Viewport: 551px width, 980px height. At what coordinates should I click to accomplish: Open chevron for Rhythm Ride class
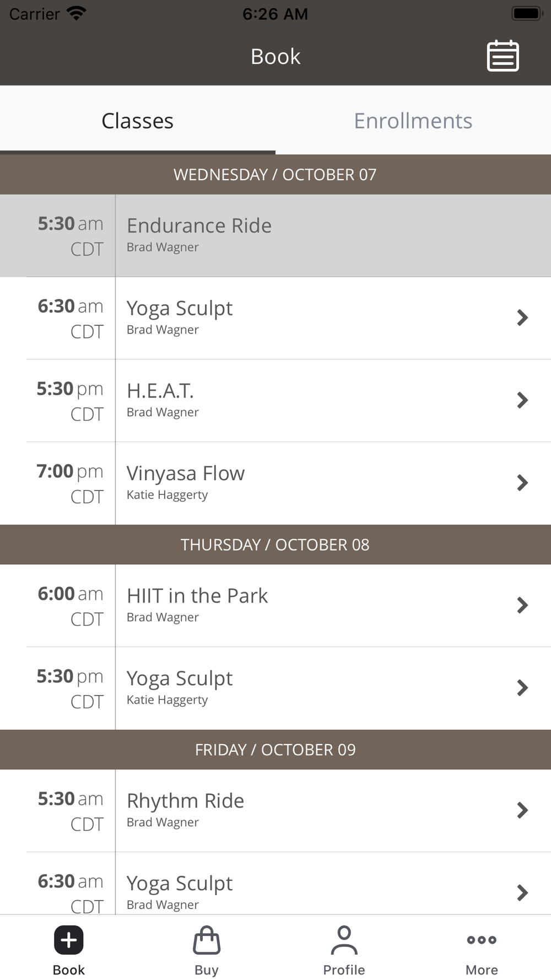[522, 810]
